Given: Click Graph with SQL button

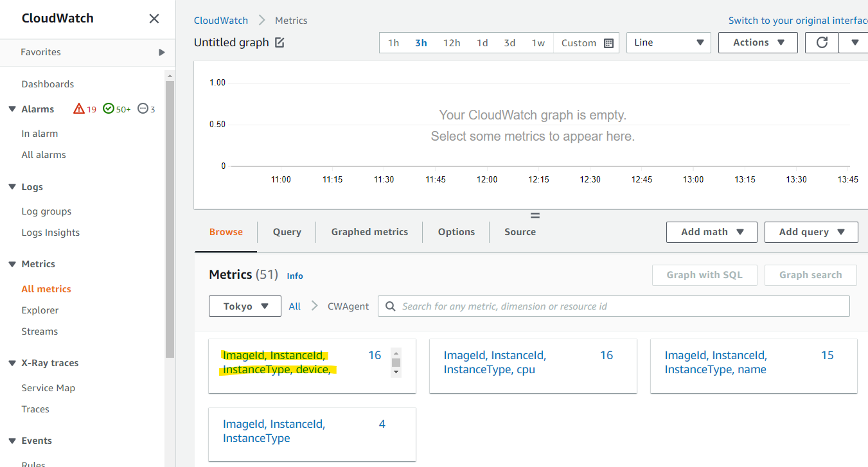Looking at the screenshot, I should click(704, 275).
